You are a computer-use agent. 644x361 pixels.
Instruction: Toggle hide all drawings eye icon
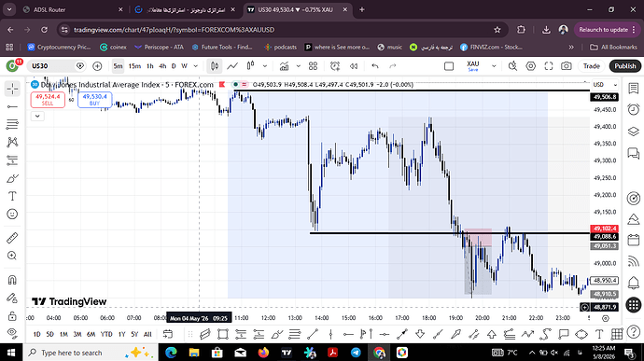pyautogui.click(x=12, y=332)
